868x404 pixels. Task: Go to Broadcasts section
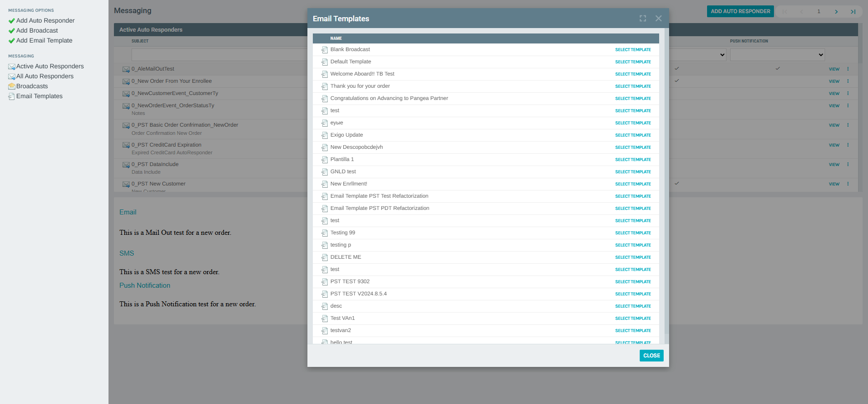click(32, 86)
